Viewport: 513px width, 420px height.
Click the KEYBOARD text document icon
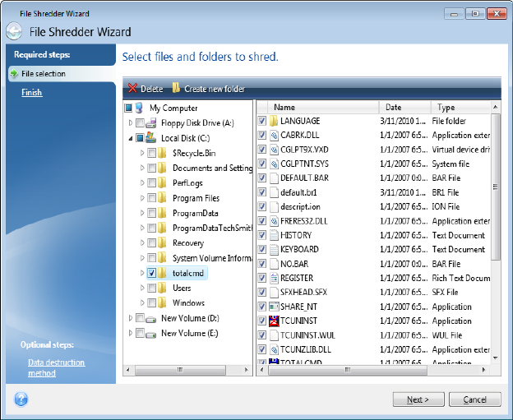tap(274, 249)
